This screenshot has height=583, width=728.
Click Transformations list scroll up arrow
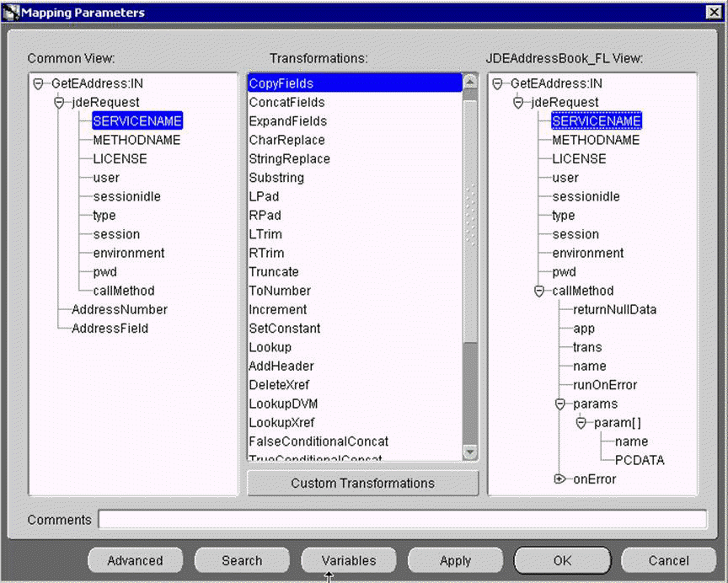[470, 82]
